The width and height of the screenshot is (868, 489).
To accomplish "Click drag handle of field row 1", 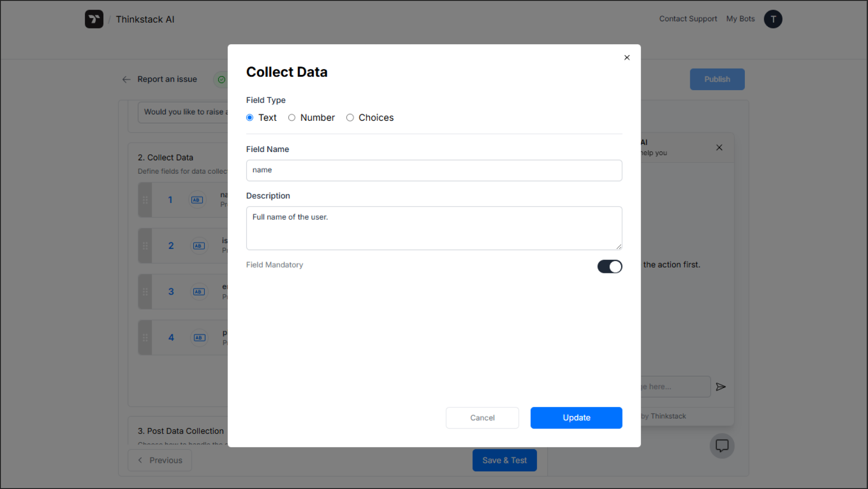I will tap(145, 200).
